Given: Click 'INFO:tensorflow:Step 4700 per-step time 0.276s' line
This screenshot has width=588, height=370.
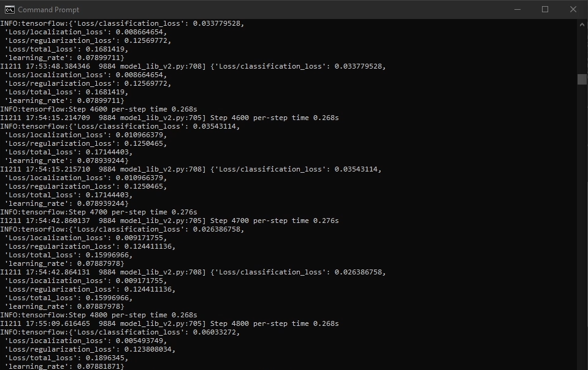Looking at the screenshot, I should click(x=99, y=213).
